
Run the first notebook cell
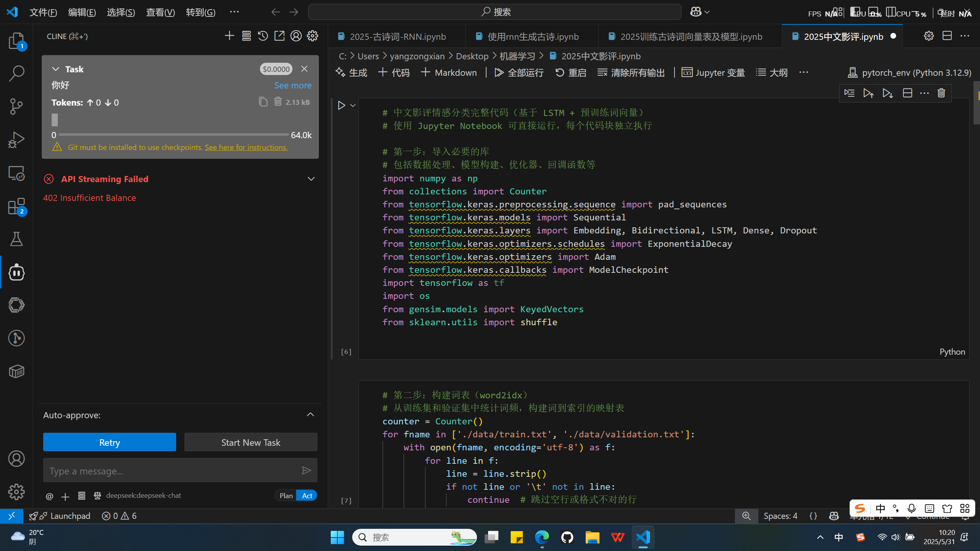pyautogui.click(x=341, y=105)
